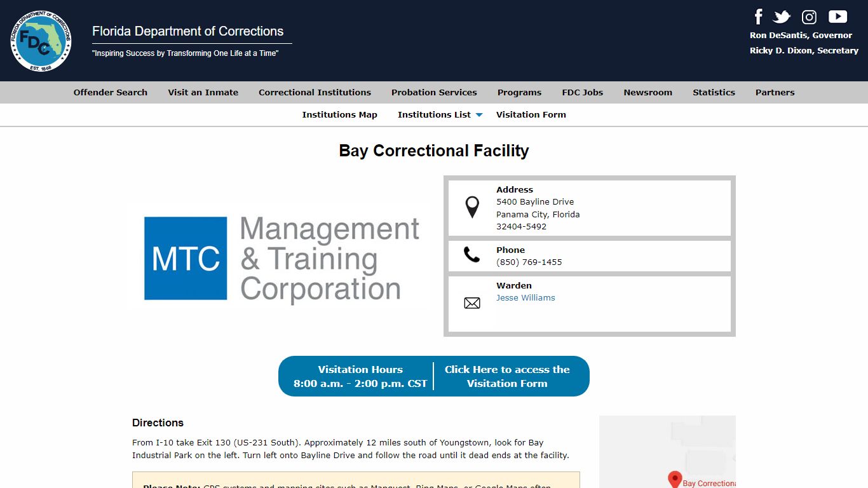Screen dimensions: 868x488
Task: Select the phone number (850) 769-1455
Action: (x=529, y=262)
